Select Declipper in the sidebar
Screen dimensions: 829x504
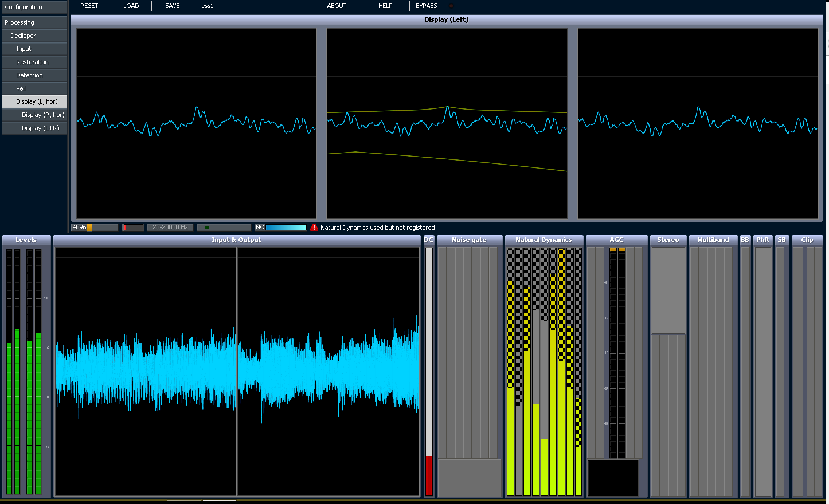(x=34, y=36)
